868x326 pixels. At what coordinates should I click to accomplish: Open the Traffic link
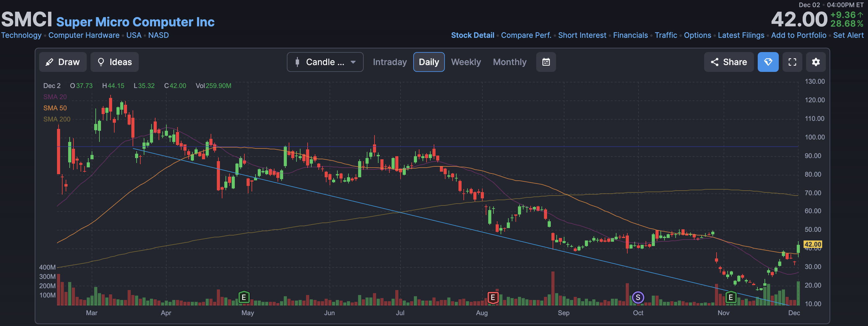point(666,35)
